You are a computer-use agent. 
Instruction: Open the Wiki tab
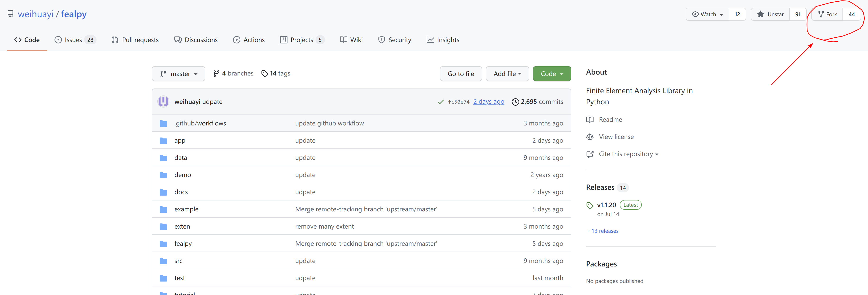[x=351, y=40]
